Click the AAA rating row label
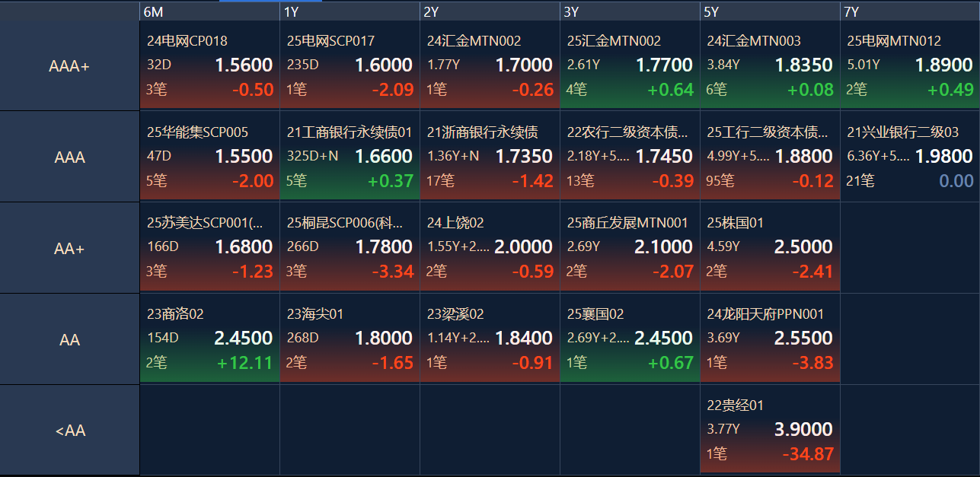Viewport: 980px width, 477px height. pyautogui.click(x=69, y=157)
